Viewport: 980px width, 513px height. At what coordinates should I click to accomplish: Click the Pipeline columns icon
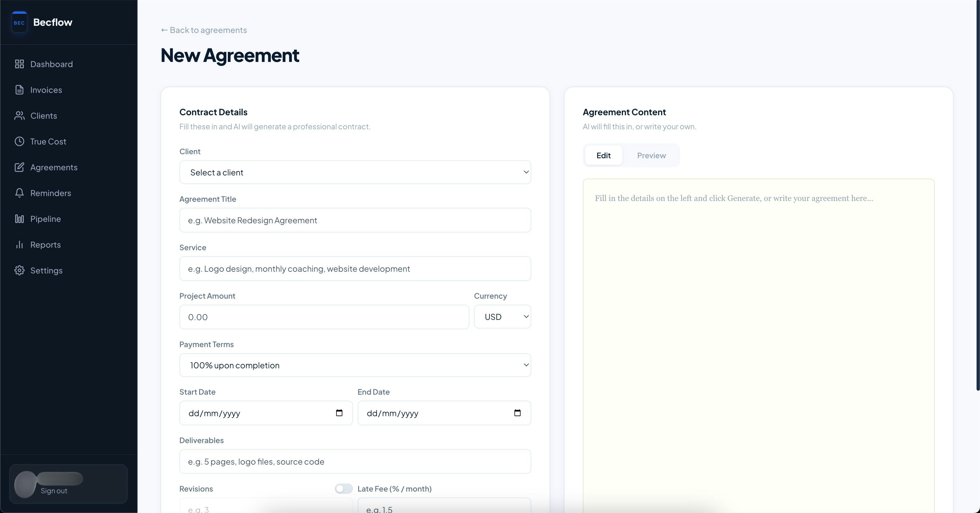[19, 219]
